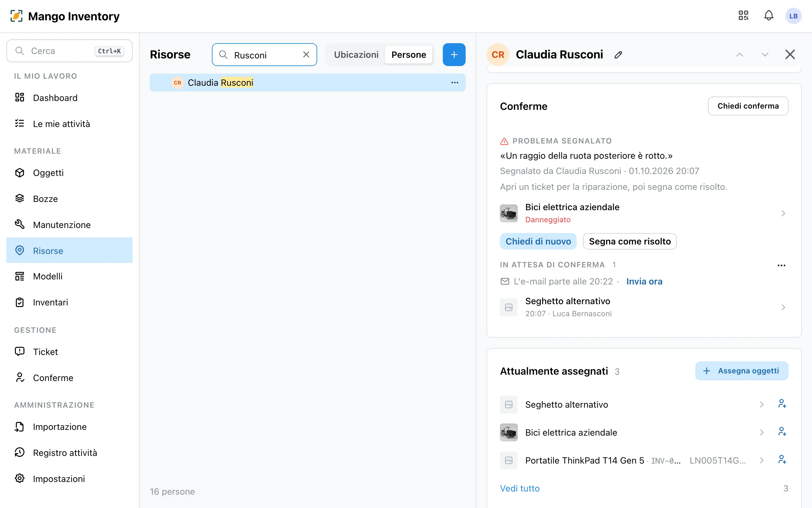Image resolution: width=812 pixels, height=508 pixels.
Task: Edit Claudia Rusconi's name with pencil icon
Action: tap(619, 54)
